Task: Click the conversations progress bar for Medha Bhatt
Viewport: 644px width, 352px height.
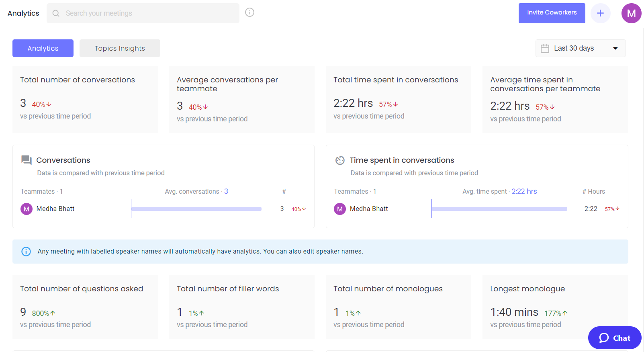Action: tap(196, 209)
